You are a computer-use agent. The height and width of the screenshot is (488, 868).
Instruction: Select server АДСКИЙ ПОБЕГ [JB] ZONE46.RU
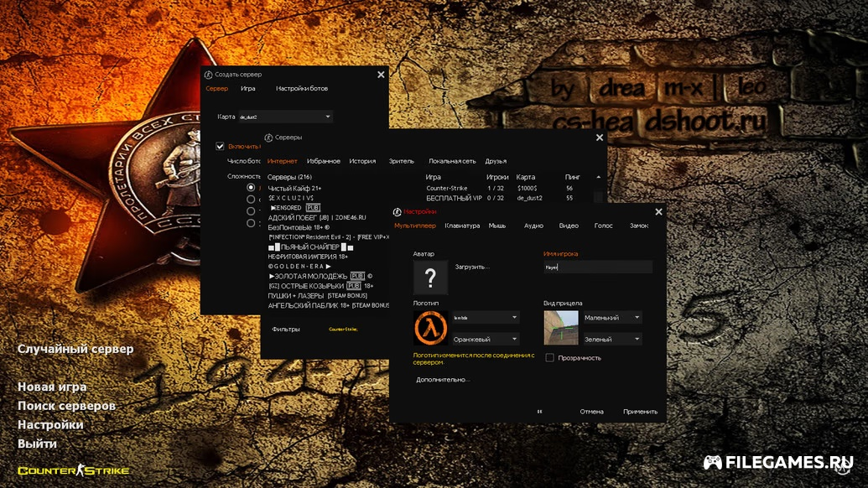(x=317, y=217)
